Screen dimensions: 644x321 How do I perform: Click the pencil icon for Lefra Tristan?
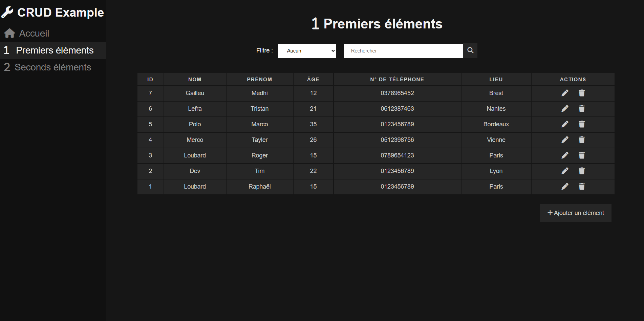pyautogui.click(x=565, y=109)
